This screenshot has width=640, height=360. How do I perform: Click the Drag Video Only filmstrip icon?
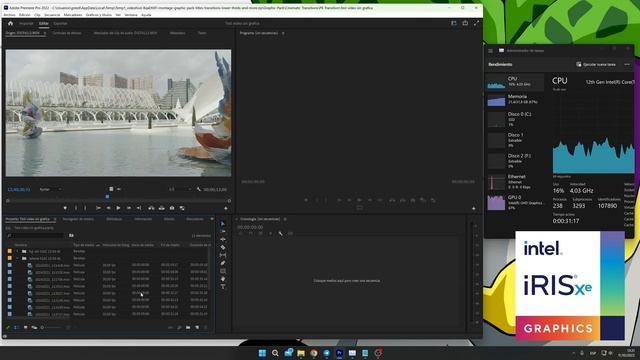pyautogui.click(x=111, y=189)
